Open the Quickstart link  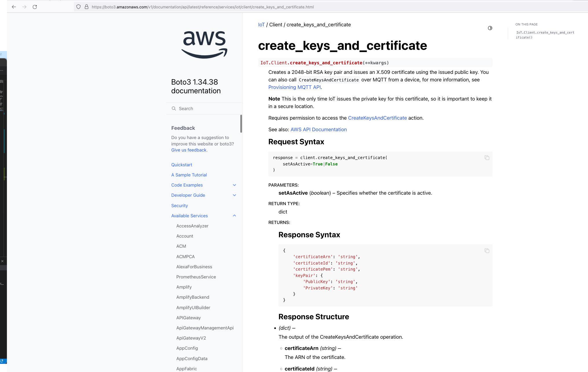click(182, 165)
